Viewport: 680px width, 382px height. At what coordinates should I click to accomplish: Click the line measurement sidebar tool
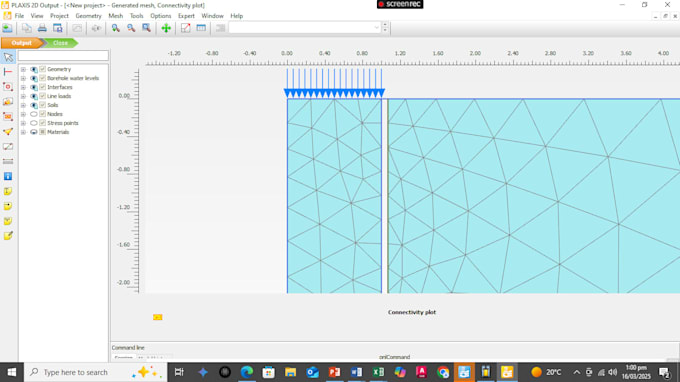pyautogui.click(x=8, y=147)
